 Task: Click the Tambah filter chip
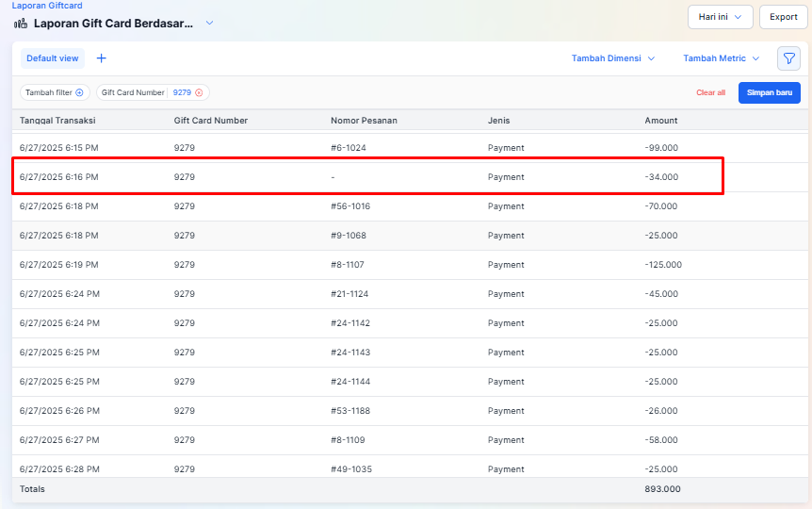click(55, 92)
